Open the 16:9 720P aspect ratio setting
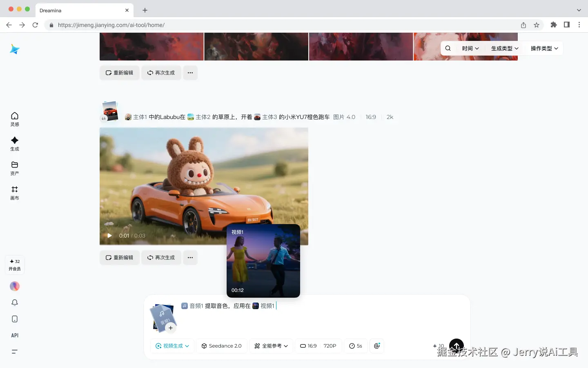Viewport: 588px width, 368px height. tap(318, 346)
